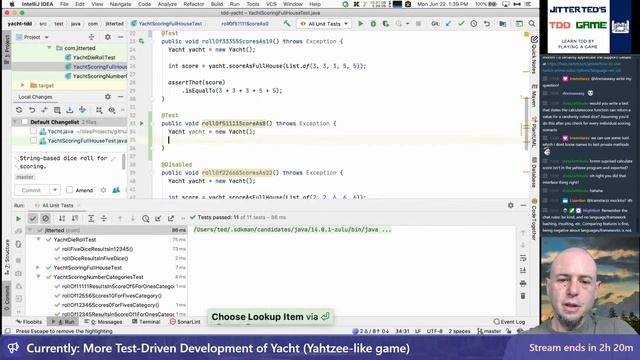Click the print icon in Run console

tap(523, 283)
